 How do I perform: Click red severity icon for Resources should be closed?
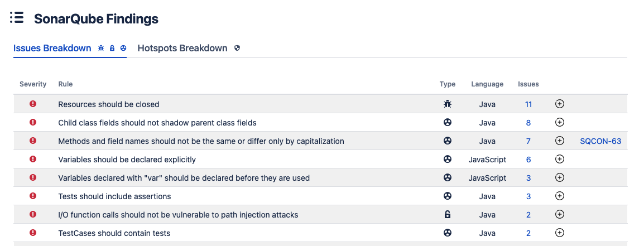33,104
